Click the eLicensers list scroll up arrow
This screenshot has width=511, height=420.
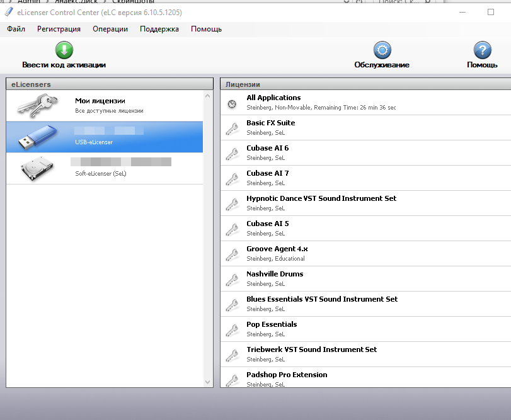click(x=207, y=96)
